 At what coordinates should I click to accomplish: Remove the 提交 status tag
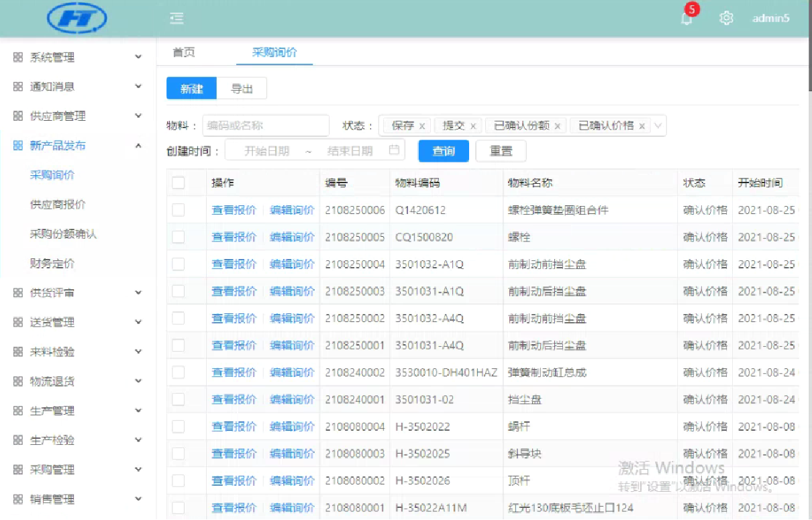[473, 126]
